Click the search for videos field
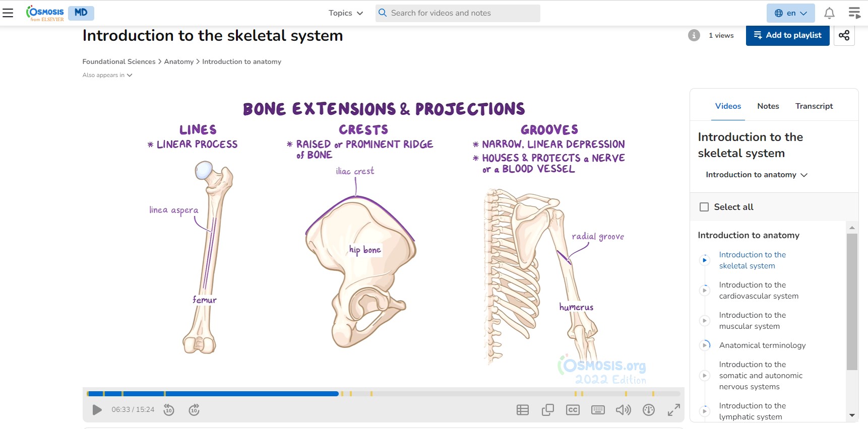Viewport: 868px width, 429px height. [458, 13]
